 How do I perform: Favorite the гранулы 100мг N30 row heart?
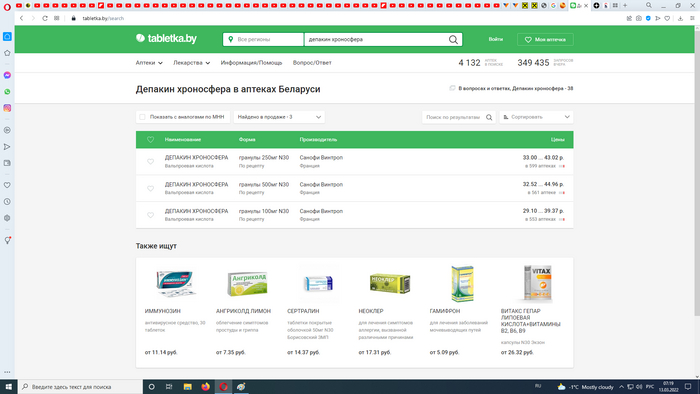(x=150, y=215)
